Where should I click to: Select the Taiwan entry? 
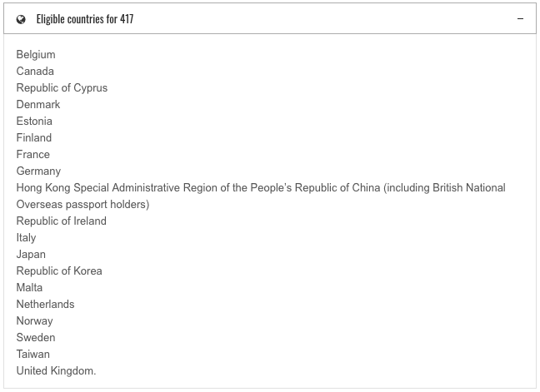[x=33, y=355]
